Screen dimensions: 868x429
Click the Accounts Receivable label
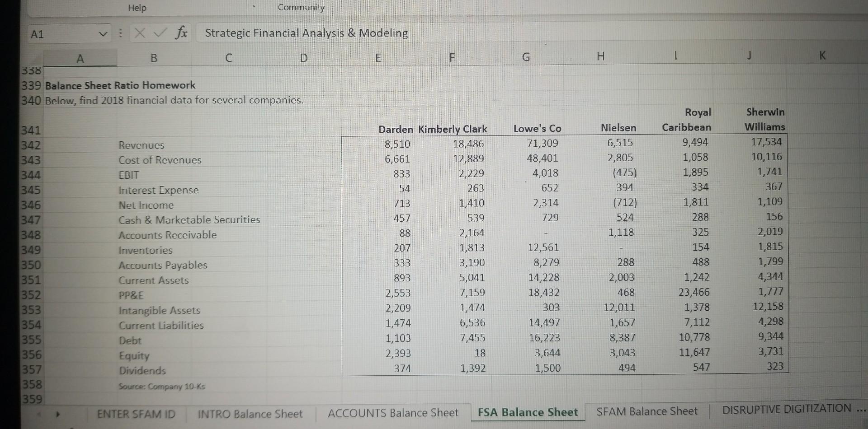coord(168,235)
